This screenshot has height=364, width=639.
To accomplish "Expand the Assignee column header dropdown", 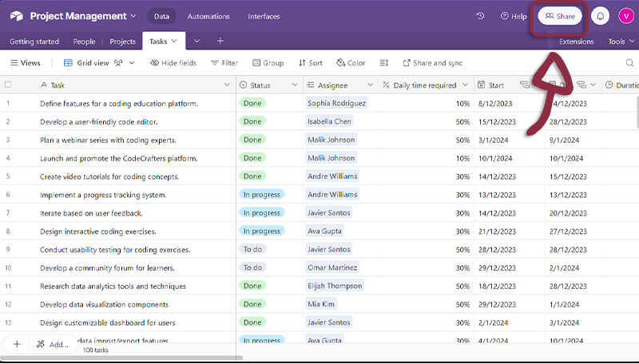I will 370,85.
